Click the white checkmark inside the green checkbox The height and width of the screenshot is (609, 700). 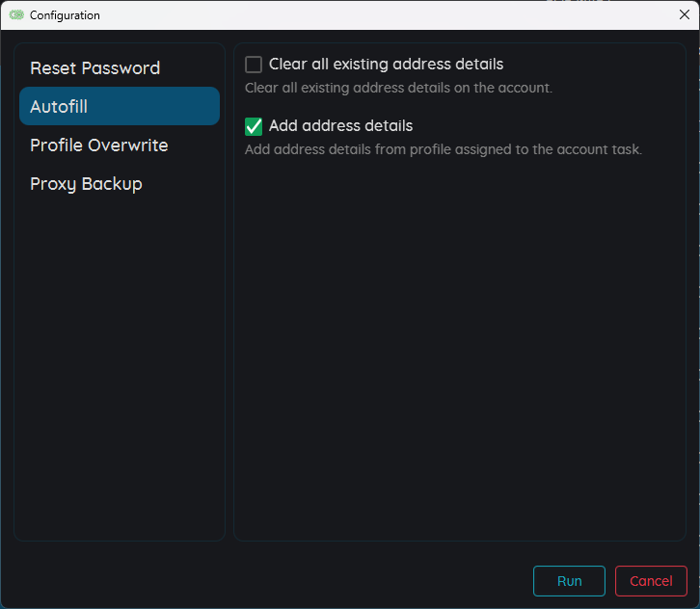click(254, 126)
